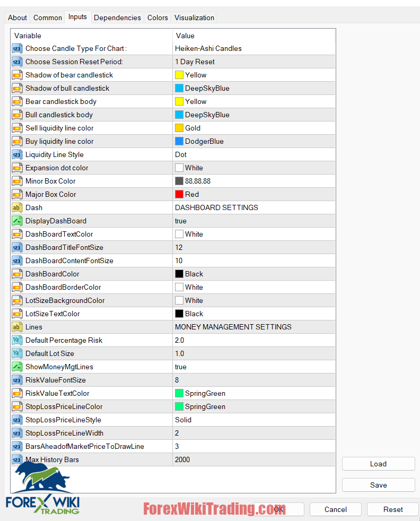Open the Colors tab
This screenshot has width=420, height=521.
157,18
